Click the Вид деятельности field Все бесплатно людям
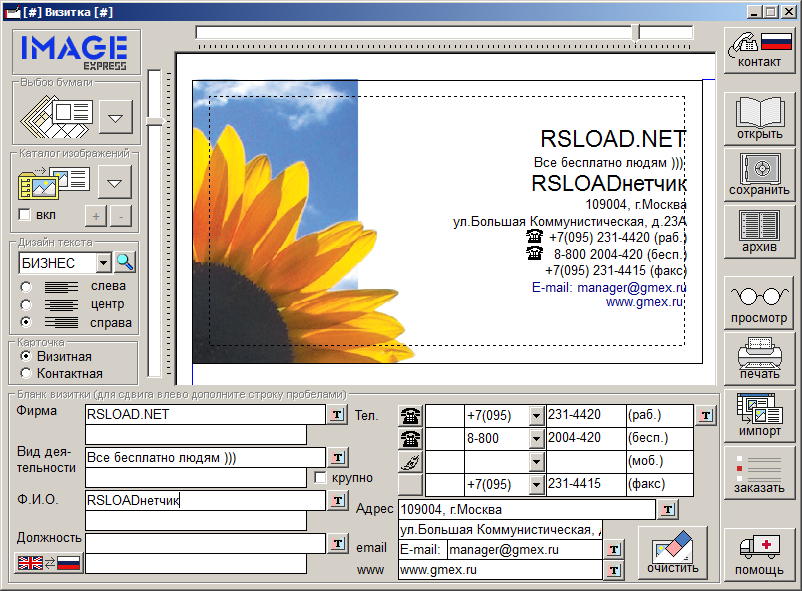This screenshot has height=591, width=802. click(x=206, y=457)
